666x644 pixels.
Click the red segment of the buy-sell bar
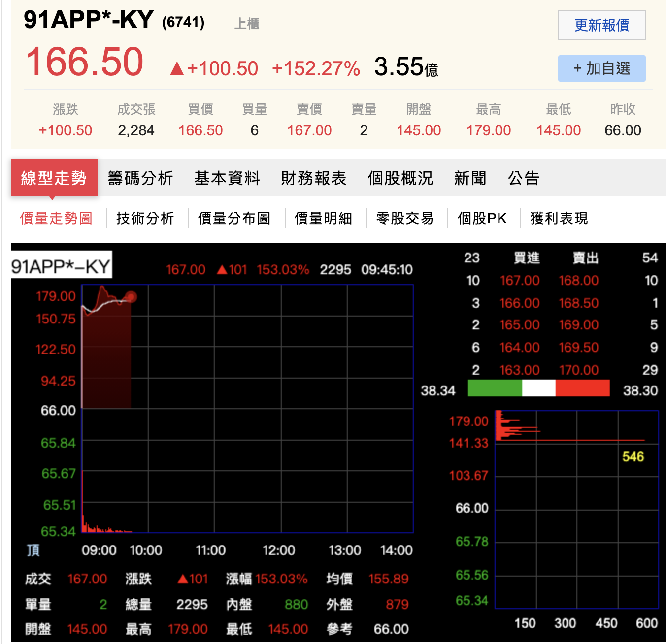click(x=583, y=388)
